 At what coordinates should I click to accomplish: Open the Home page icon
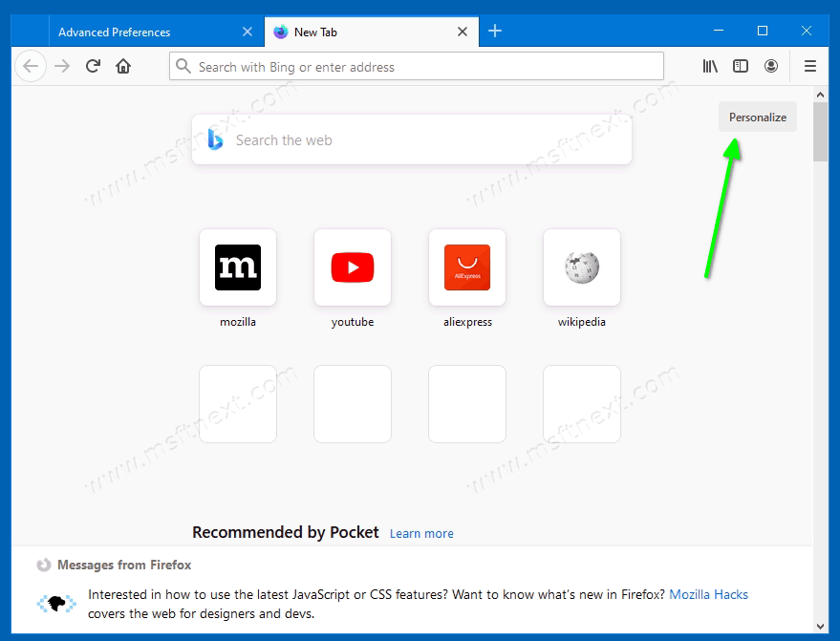pyautogui.click(x=123, y=66)
